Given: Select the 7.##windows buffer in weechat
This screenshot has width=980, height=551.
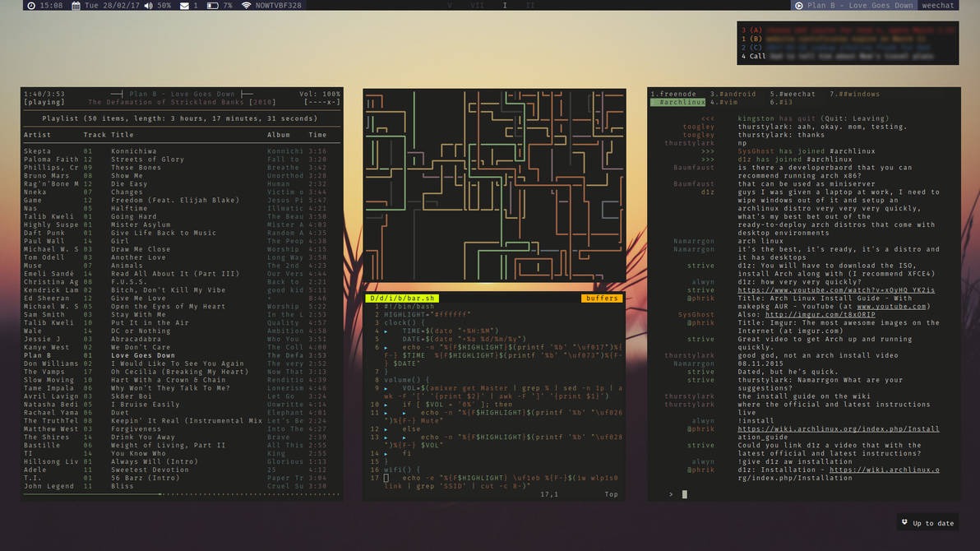Looking at the screenshot, I should click(x=854, y=94).
